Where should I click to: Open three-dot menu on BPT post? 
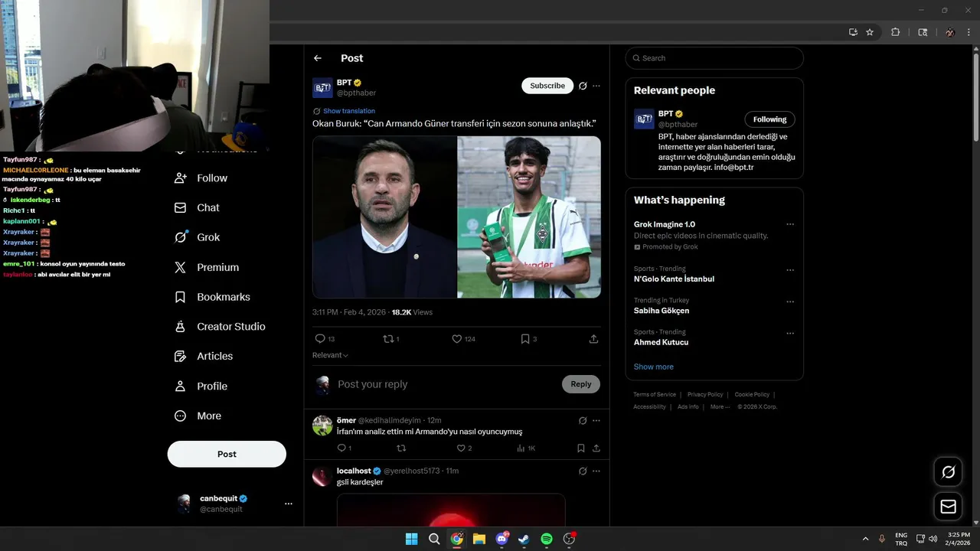pyautogui.click(x=596, y=86)
